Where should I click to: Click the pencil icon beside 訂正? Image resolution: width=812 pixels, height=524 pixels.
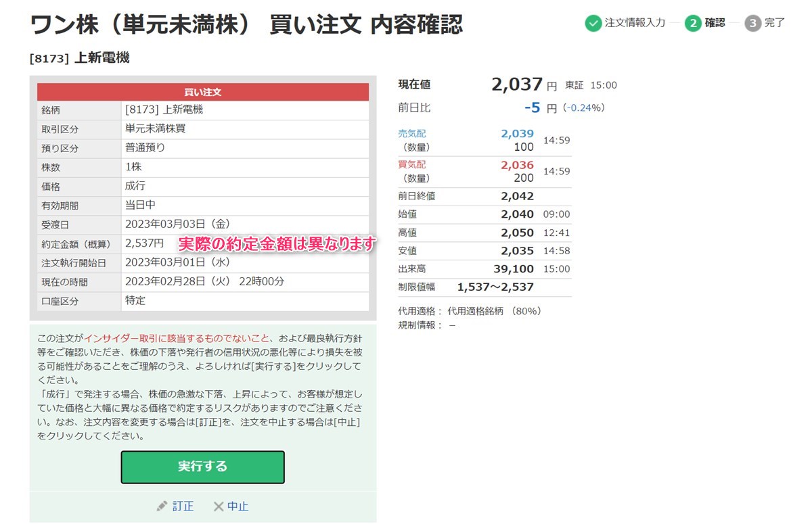(x=162, y=506)
